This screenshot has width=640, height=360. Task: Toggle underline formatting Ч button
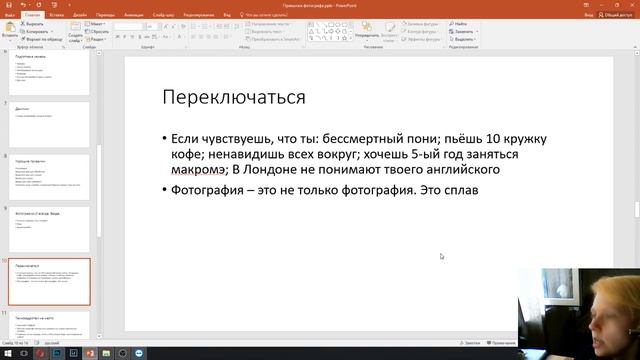132,37
